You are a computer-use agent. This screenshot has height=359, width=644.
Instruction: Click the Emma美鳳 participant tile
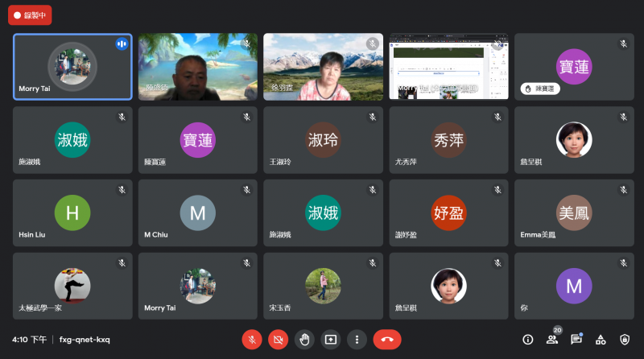[574, 213]
